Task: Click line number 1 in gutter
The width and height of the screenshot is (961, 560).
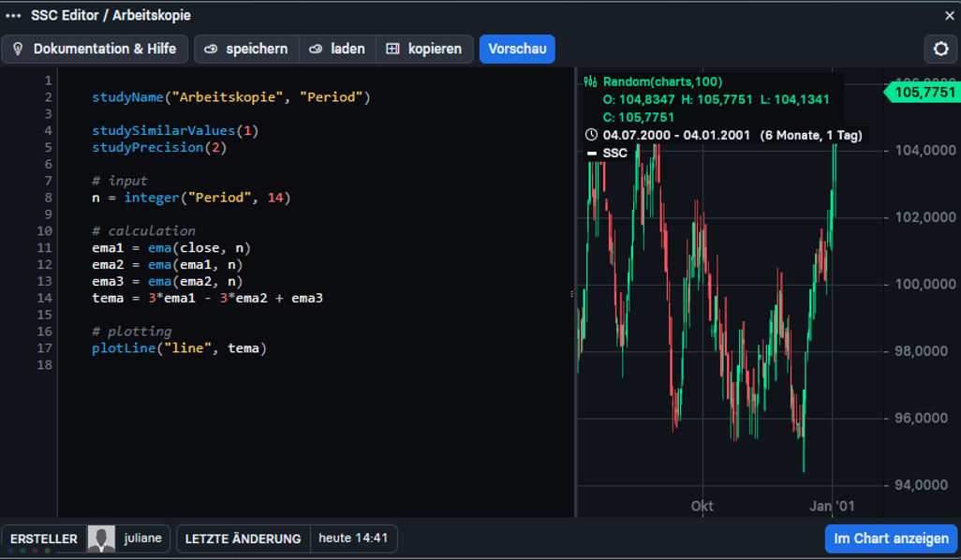Action: point(48,81)
